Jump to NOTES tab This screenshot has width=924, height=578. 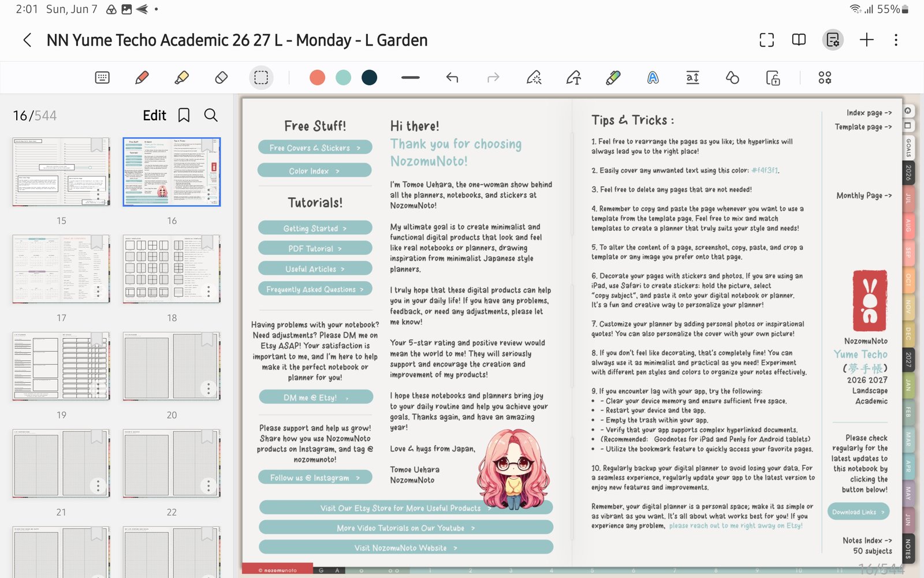(908, 549)
